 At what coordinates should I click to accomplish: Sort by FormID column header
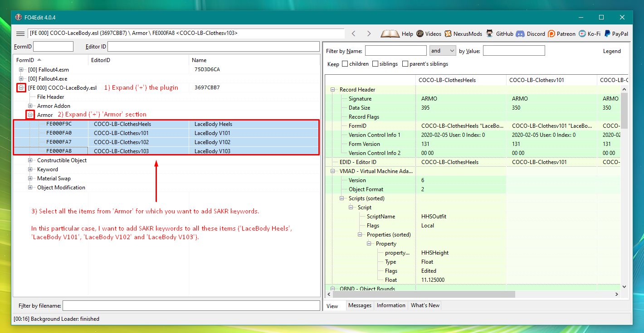[x=51, y=60]
